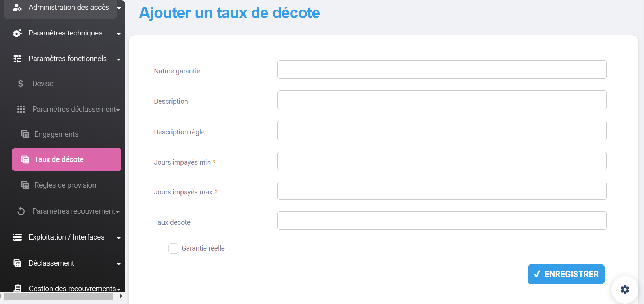Click the Paramètres fonctionnels sliders icon
Image resolution: width=644 pixels, height=304 pixels.
click(17, 59)
